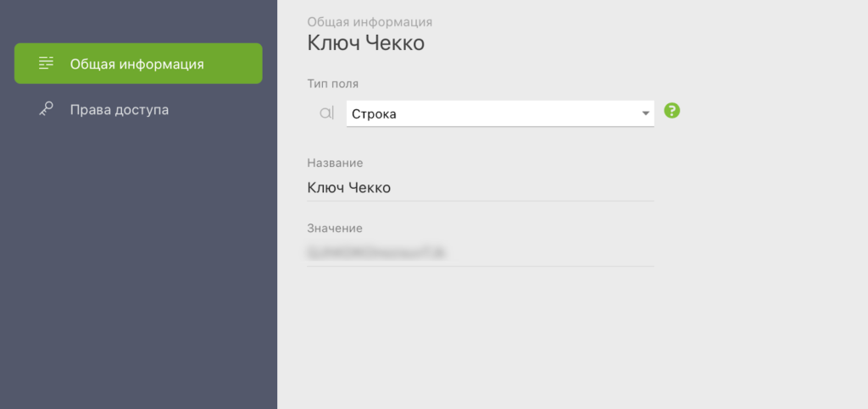Select the Значение field label
This screenshot has width=868, height=409.
click(335, 228)
